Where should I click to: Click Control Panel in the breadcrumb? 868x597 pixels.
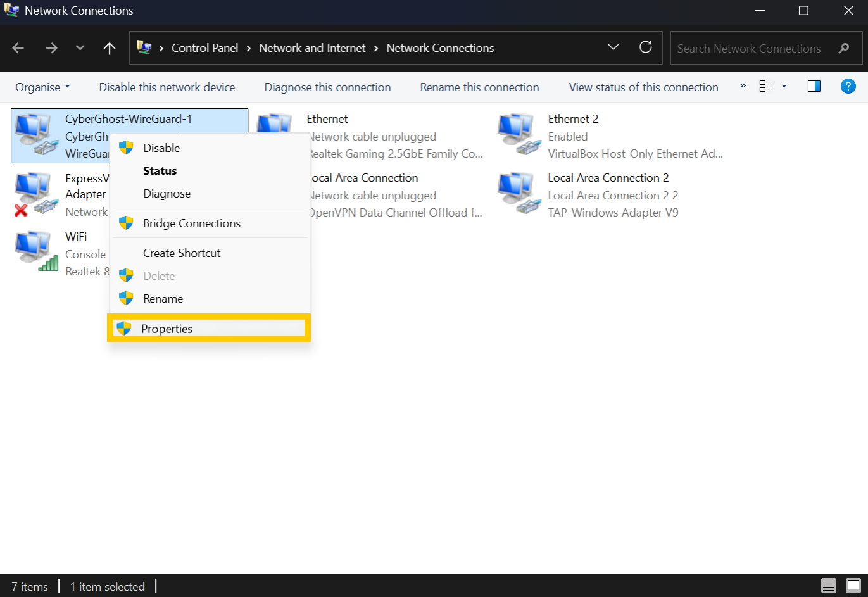204,48
